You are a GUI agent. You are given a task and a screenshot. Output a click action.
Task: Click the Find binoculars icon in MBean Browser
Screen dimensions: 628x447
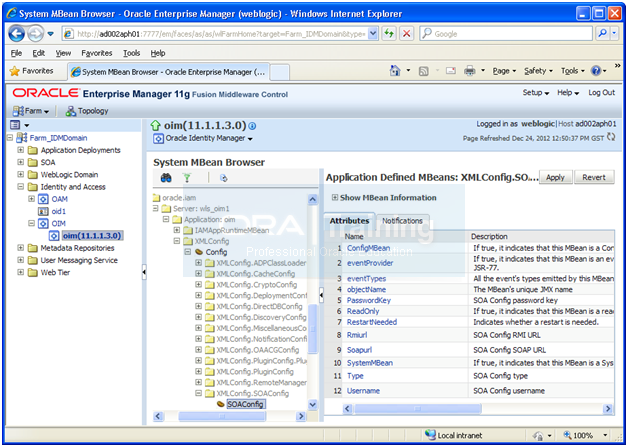[x=166, y=178]
